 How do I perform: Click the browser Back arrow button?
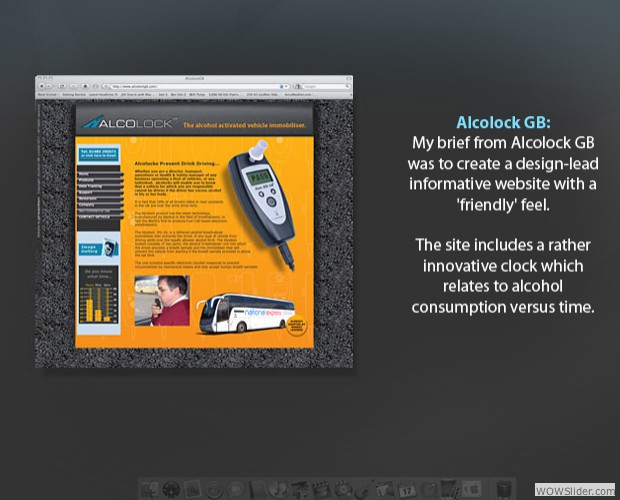click(x=44, y=87)
